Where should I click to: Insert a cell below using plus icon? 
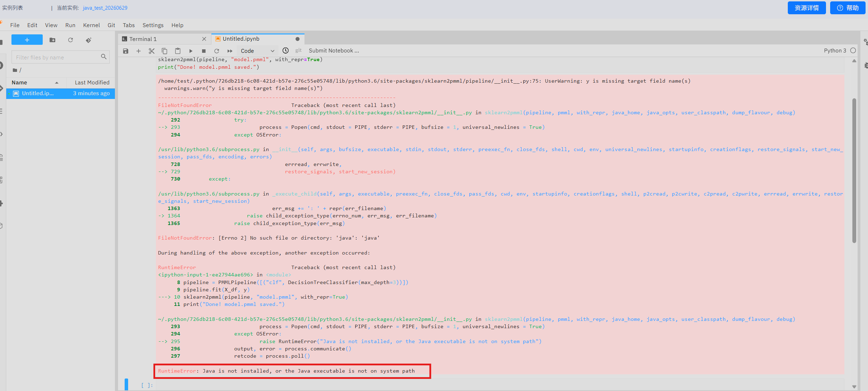pos(139,51)
